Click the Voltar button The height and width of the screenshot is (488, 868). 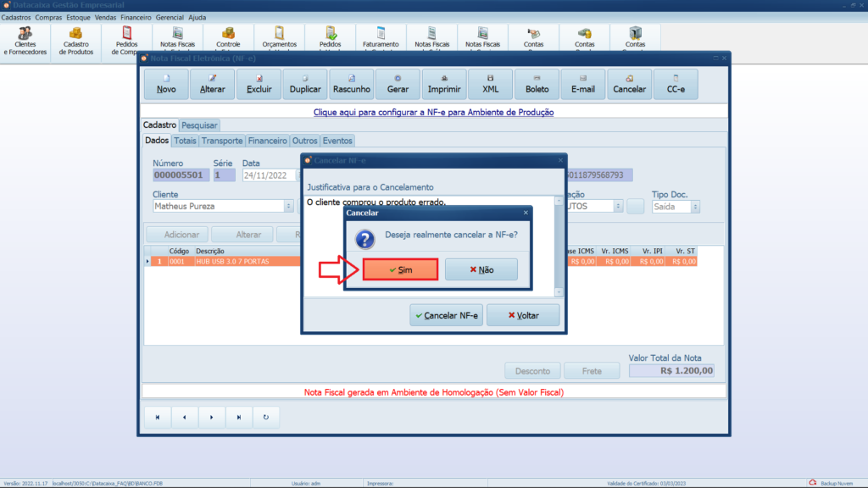523,315
